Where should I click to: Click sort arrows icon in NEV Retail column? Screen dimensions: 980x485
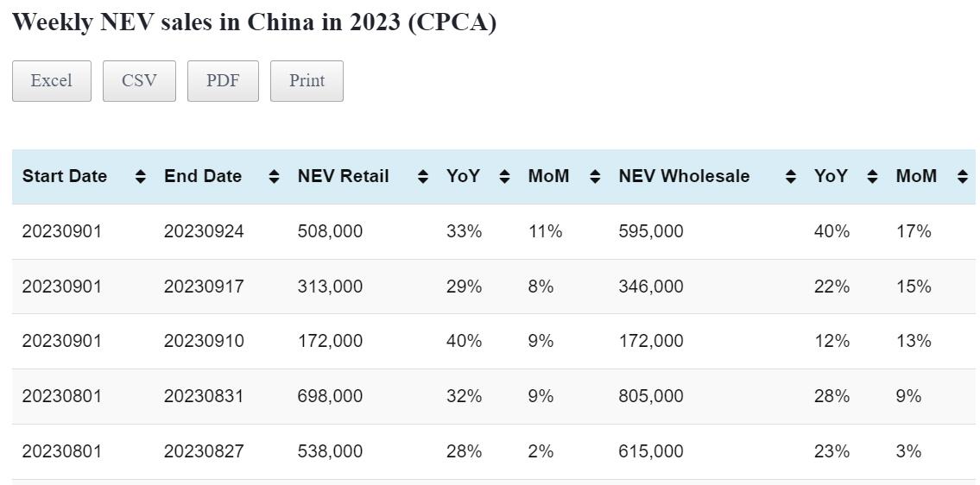tap(423, 177)
